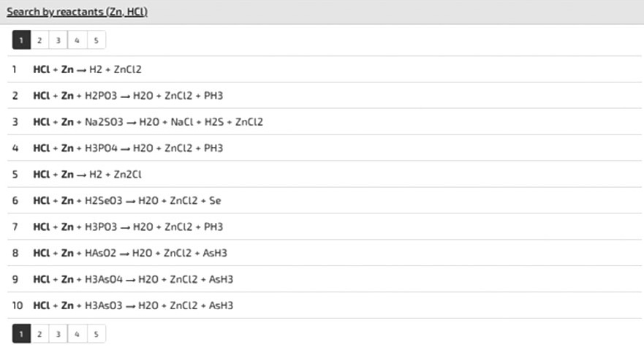Open reaction HCl + Zn → H2 + ZnCl2
The height and width of the screenshot is (353, 644).
[87, 69]
